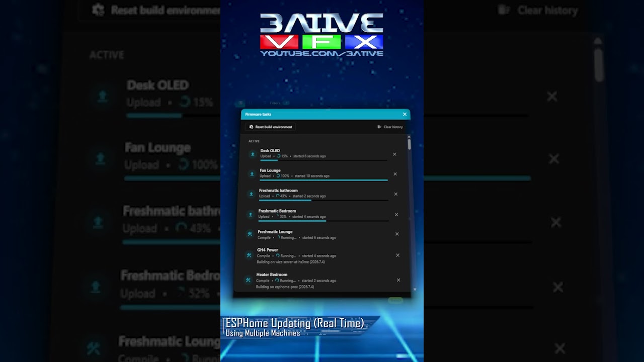
Task: Click the 'Building on esphome-prox' text
Action: click(x=285, y=287)
